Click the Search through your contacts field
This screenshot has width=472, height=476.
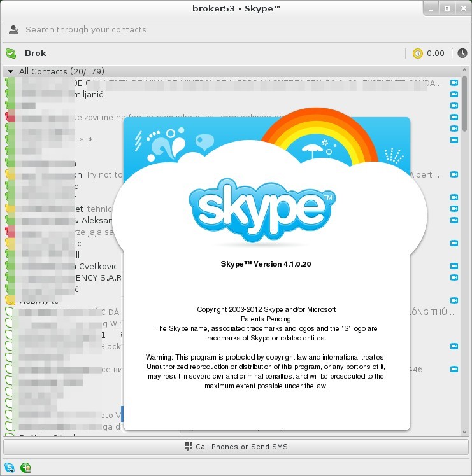236,30
